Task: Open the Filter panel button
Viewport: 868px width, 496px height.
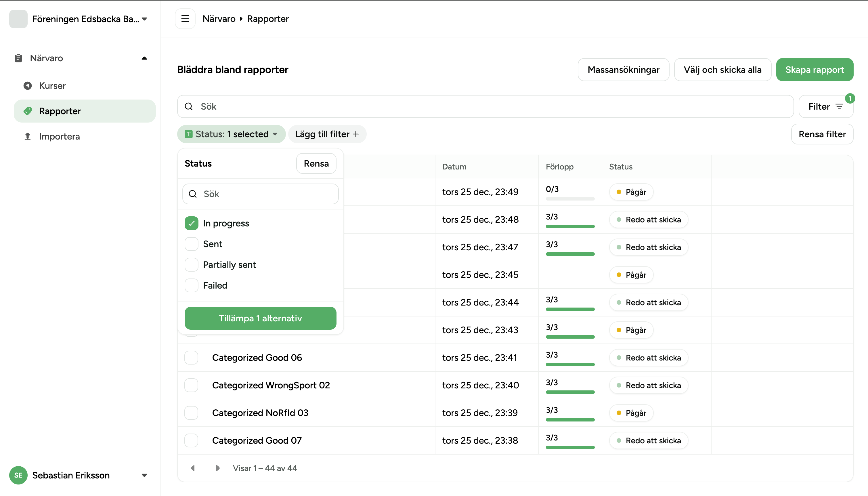Action: tap(826, 107)
